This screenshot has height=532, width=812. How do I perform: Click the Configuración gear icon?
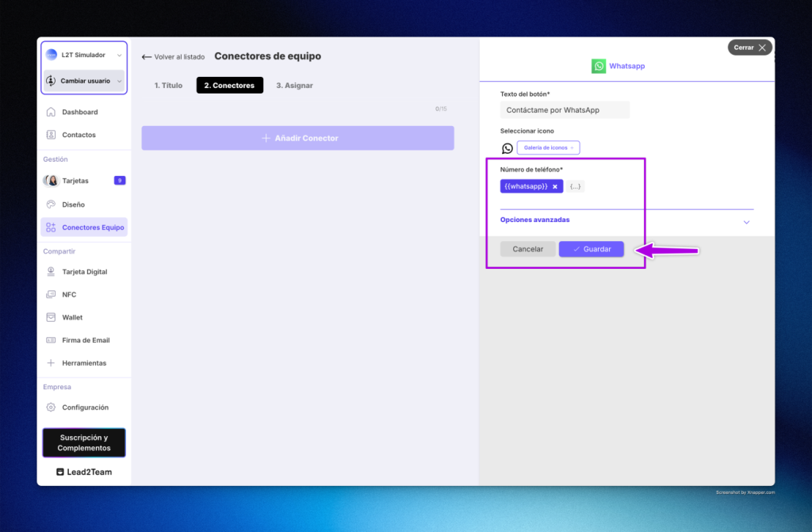tap(51, 408)
